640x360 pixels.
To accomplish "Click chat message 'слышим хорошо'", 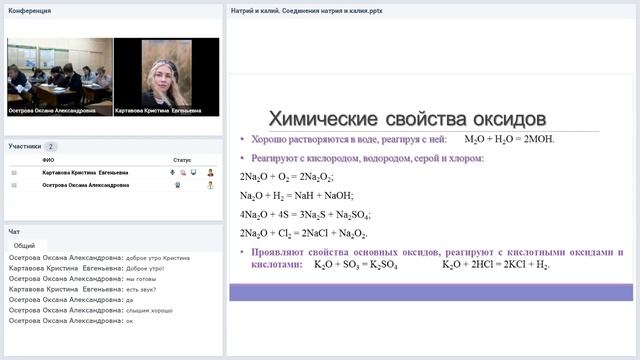I will pyautogui.click(x=149, y=311).
